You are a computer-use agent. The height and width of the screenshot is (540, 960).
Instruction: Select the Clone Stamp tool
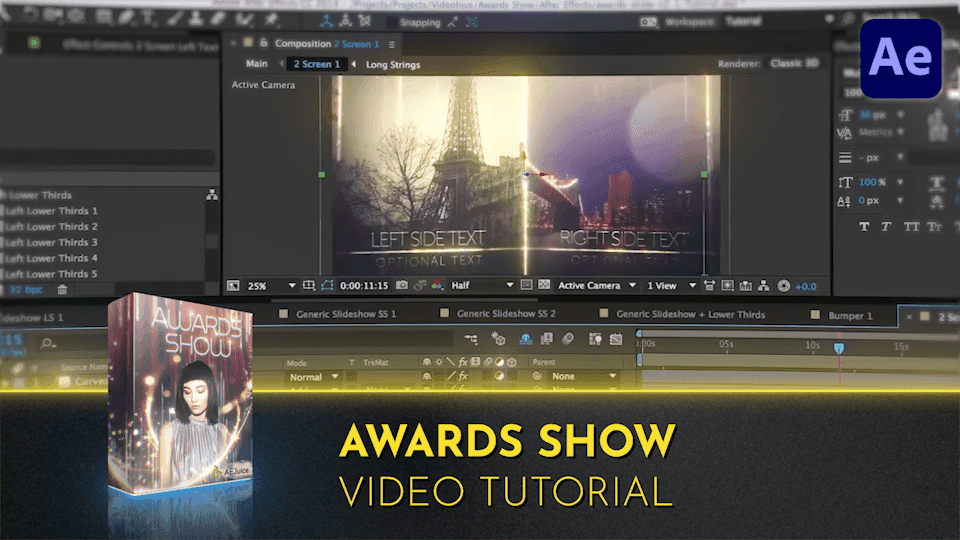point(196,18)
